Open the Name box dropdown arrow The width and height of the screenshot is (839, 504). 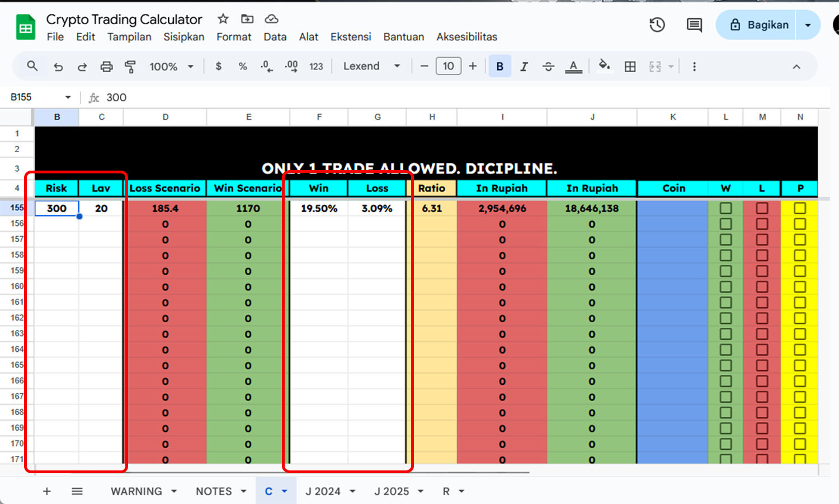coord(68,97)
